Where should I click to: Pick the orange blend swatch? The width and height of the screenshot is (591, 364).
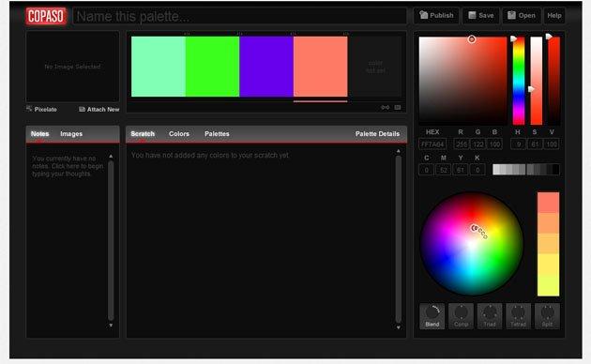click(549, 223)
